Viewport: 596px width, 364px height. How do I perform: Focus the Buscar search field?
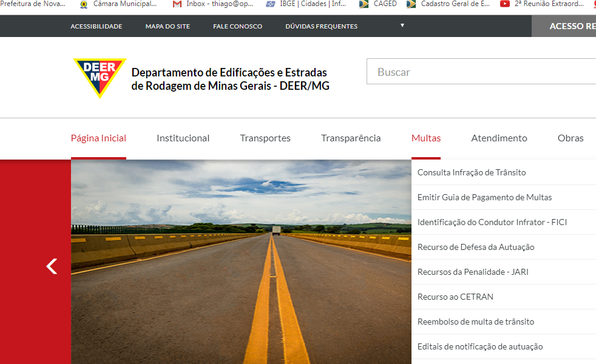pos(481,72)
